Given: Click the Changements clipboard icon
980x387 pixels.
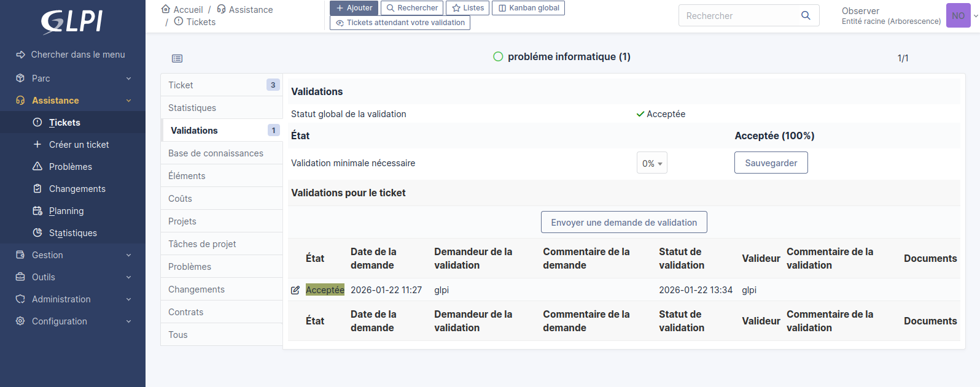Looking at the screenshot, I should tap(37, 189).
